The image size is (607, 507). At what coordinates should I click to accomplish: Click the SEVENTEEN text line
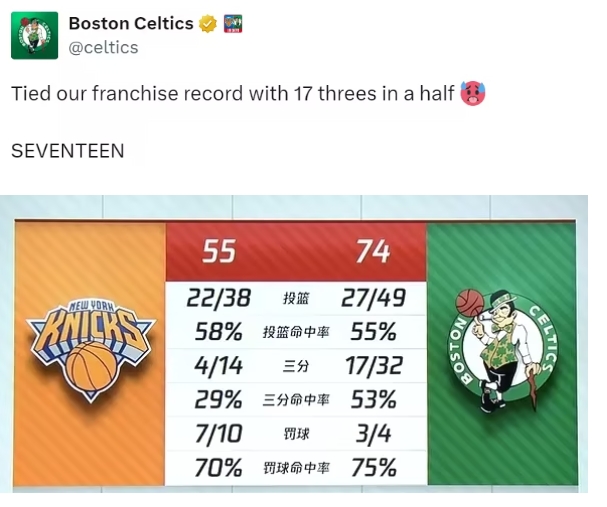(x=68, y=151)
